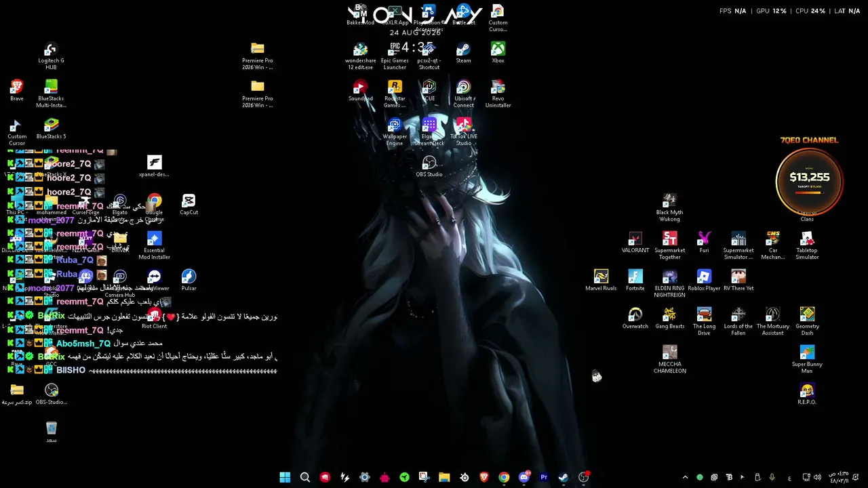The image size is (868, 488).
Task: Click the TikTok LIVE Studio icon
Action: pos(464,132)
